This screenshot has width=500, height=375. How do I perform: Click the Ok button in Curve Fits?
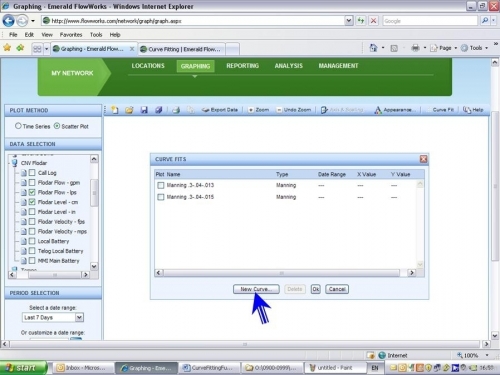click(x=316, y=289)
